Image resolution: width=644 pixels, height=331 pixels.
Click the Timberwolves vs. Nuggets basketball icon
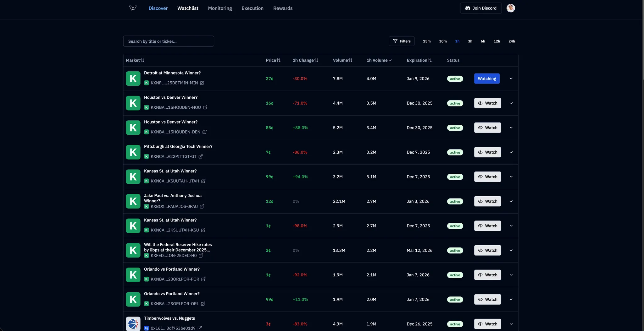[133, 324]
